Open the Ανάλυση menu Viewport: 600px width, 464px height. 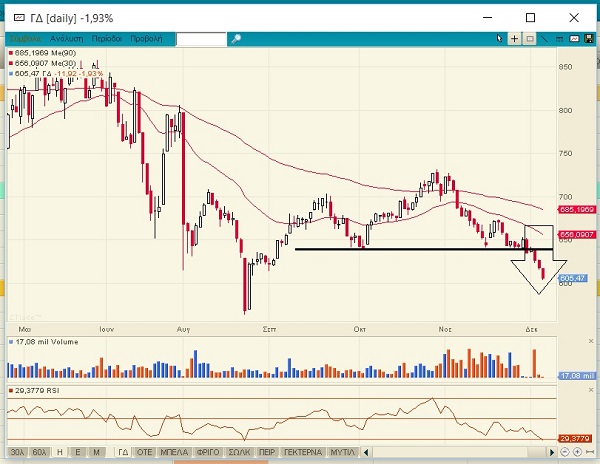pos(67,39)
